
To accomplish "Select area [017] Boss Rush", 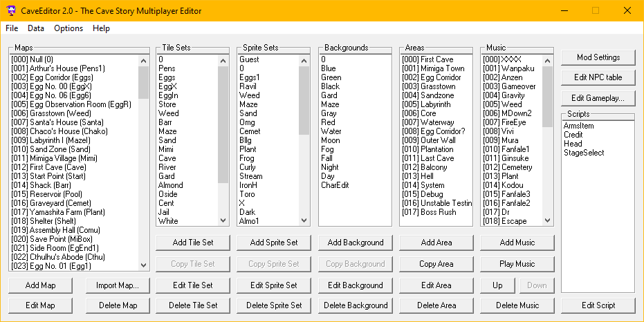I will click(429, 213).
